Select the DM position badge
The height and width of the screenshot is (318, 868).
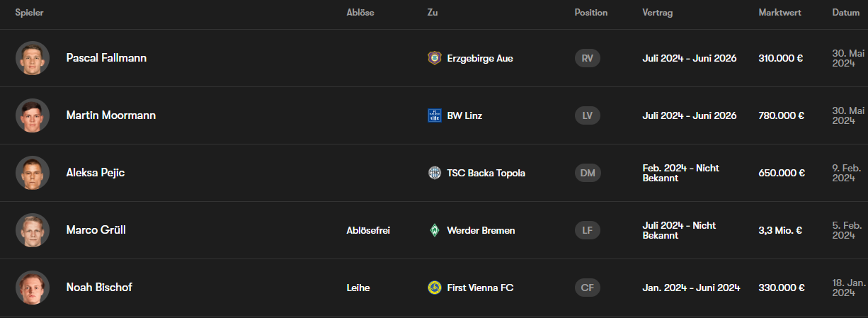(x=587, y=173)
